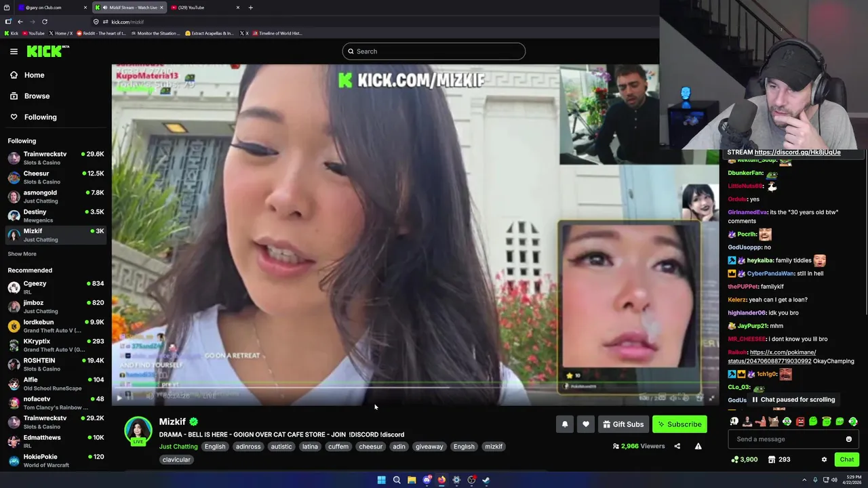Click the green Chat send button
The height and width of the screenshot is (488, 868).
847,460
